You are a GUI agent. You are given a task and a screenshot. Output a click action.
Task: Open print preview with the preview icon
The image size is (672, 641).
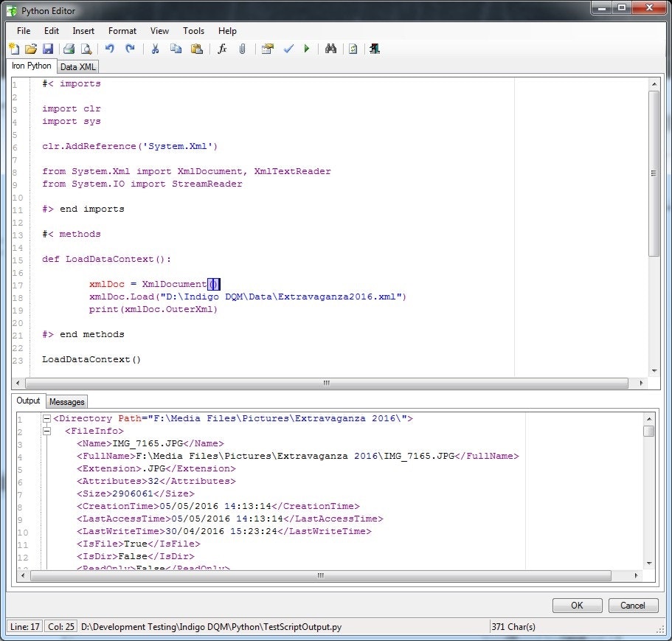pos(85,49)
